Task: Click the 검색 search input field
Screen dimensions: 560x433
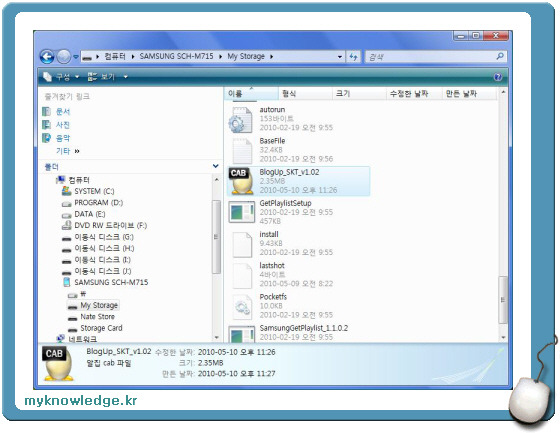Action: tap(430, 56)
